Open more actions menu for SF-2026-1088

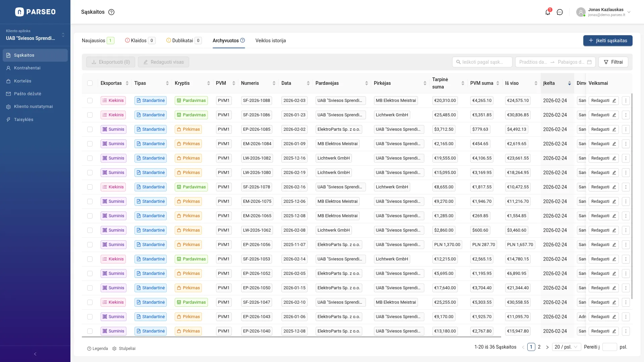626,101
